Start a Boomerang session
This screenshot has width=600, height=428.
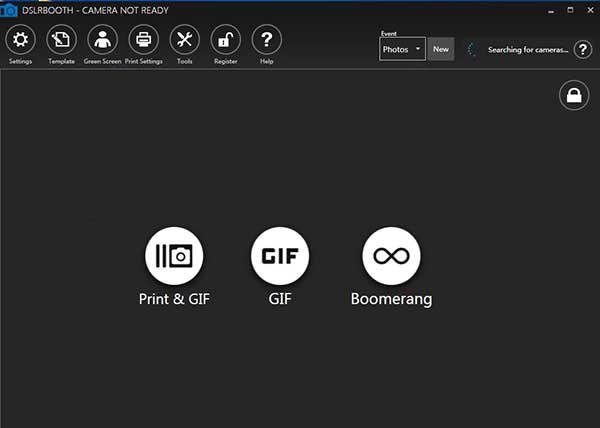[391, 256]
